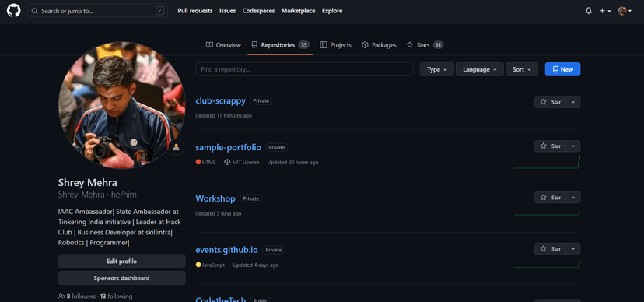This screenshot has height=302, width=644.
Task: Star the club-scrappy repository
Action: [551, 102]
